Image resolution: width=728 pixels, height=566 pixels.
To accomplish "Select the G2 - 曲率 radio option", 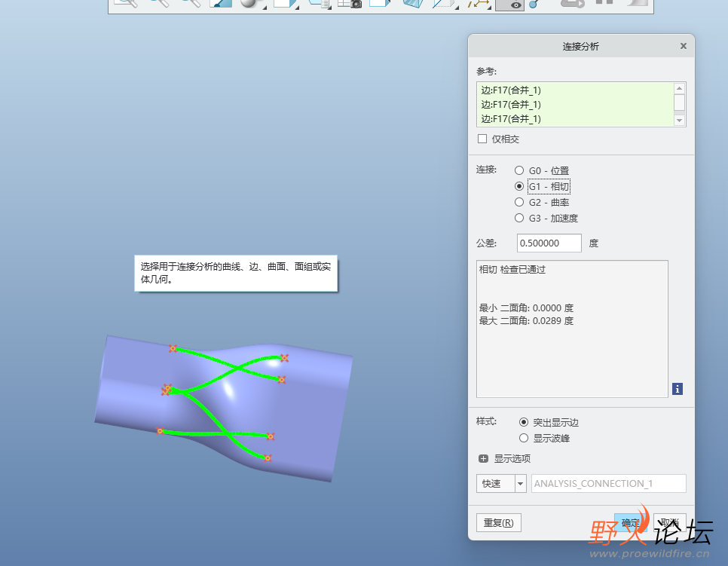I will tap(519, 202).
